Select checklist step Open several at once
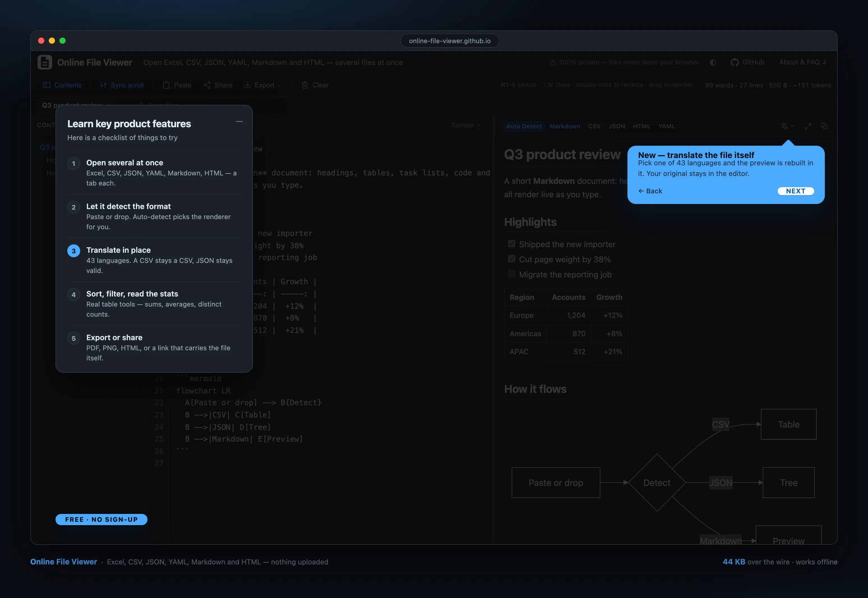 tap(154, 172)
